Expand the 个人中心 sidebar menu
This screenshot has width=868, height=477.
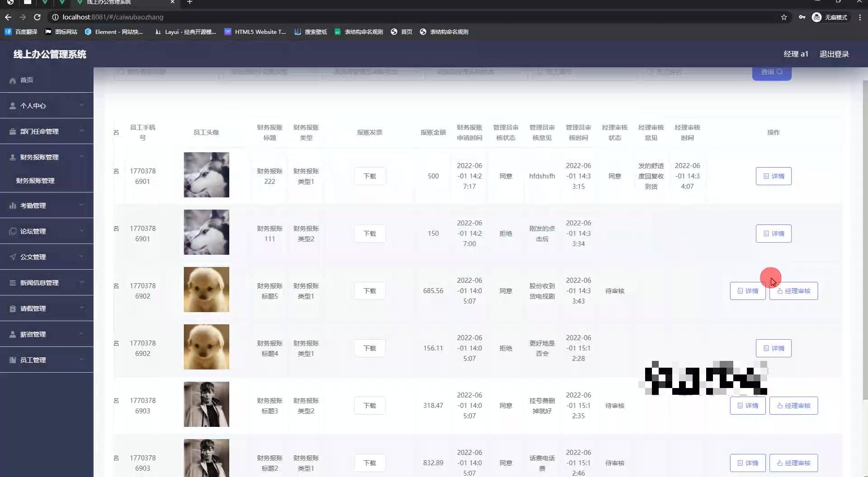click(47, 106)
